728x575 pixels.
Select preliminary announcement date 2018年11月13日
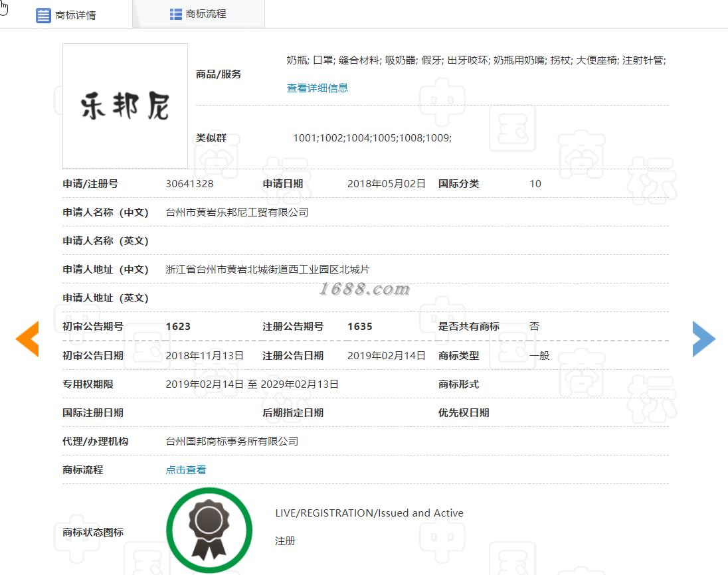[x=205, y=355]
